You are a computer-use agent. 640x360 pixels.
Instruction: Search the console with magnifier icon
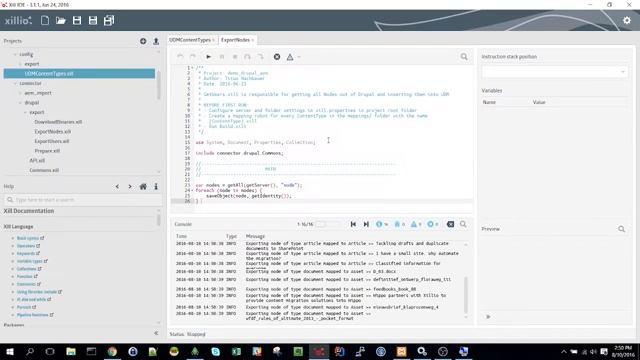pyautogui.click(x=463, y=224)
